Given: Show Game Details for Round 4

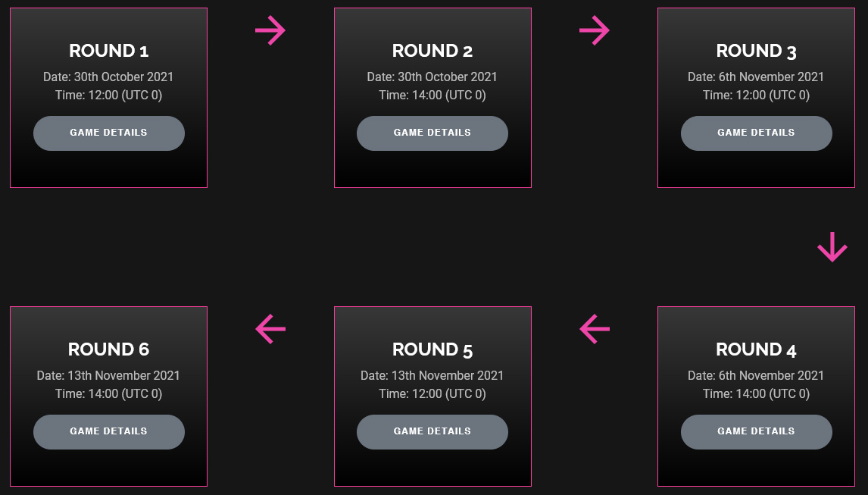Looking at the screenshot, I should tap(756, 431).
